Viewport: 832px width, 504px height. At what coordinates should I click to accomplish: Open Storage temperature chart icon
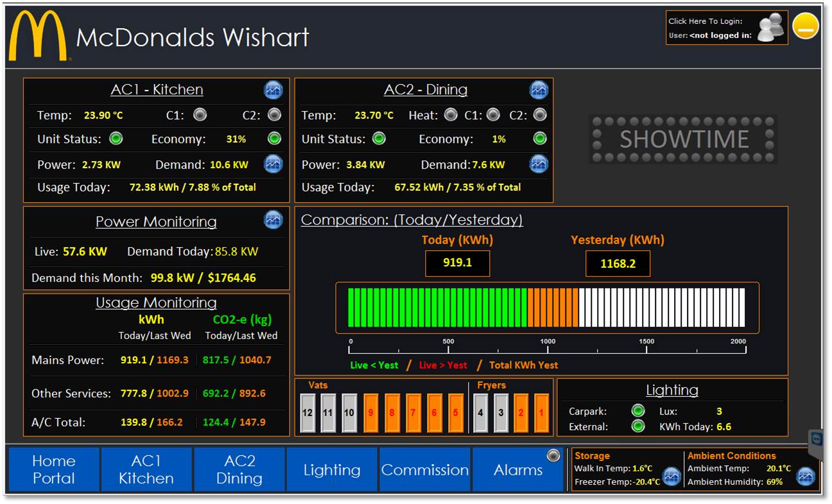click(x=672, y=476)
